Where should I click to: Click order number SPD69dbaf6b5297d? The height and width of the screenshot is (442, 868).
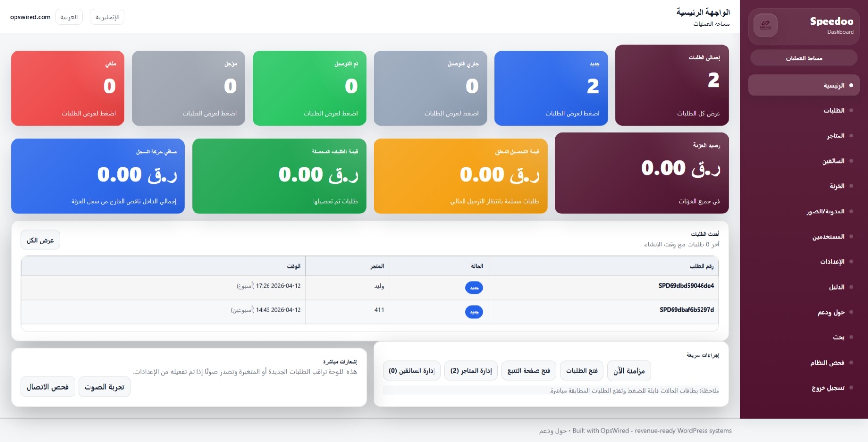click(x=687, y=310)
